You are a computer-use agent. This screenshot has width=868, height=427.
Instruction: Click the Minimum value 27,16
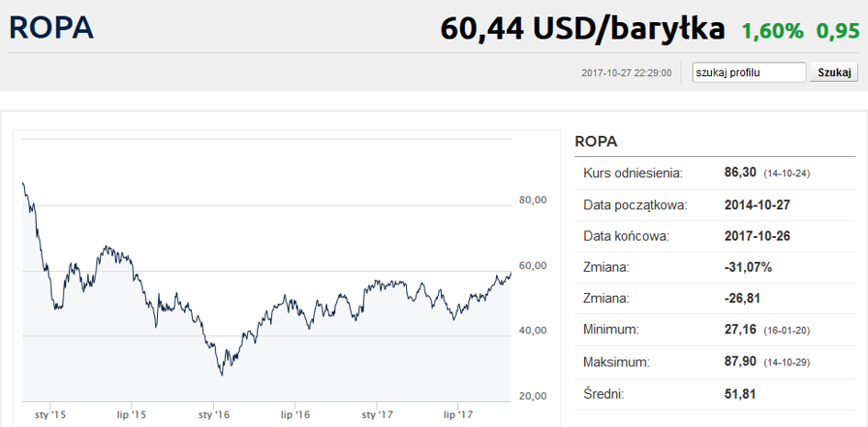tap(740, 330)
